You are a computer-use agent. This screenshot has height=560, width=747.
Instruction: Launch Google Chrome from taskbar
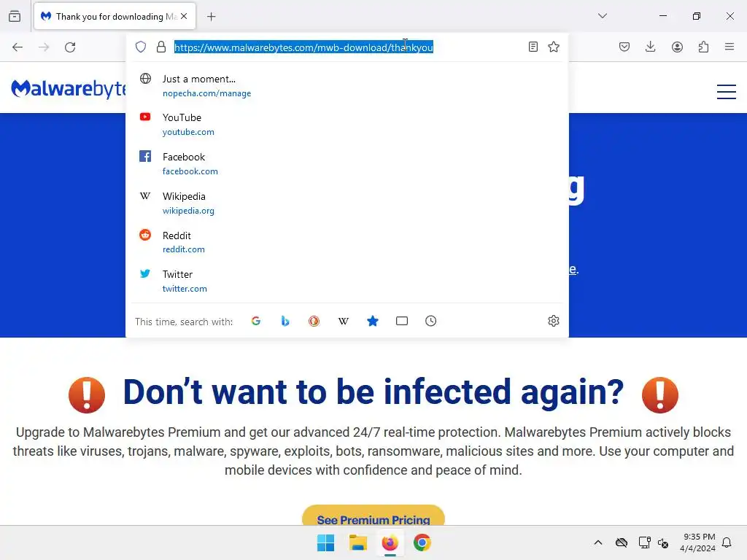pos(422,542)
